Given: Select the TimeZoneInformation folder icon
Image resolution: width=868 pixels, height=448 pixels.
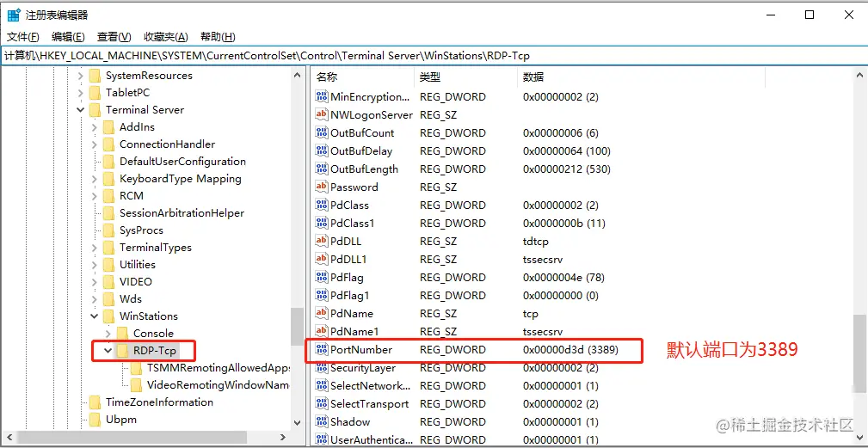Looking at the screenshot, I should 95,402.
